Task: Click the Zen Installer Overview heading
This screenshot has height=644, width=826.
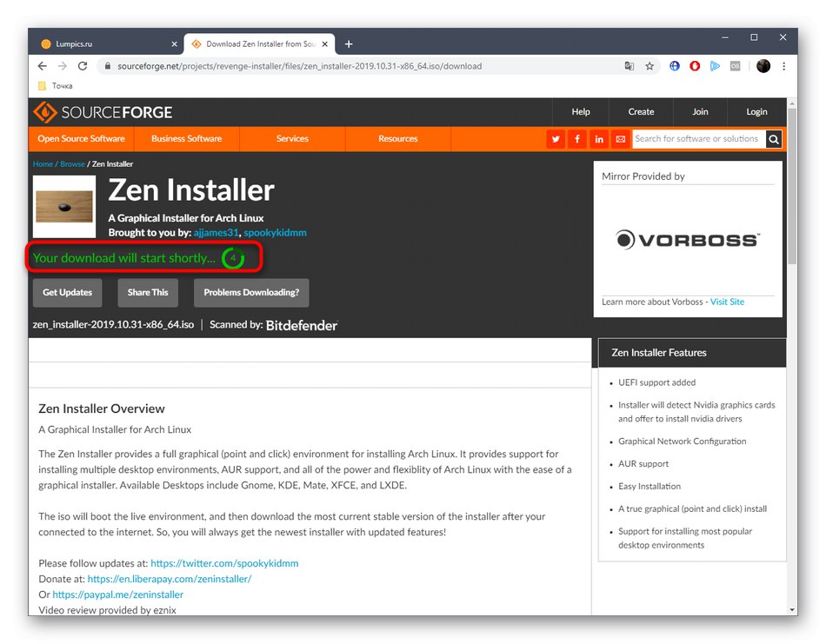Action: point(102,408)
